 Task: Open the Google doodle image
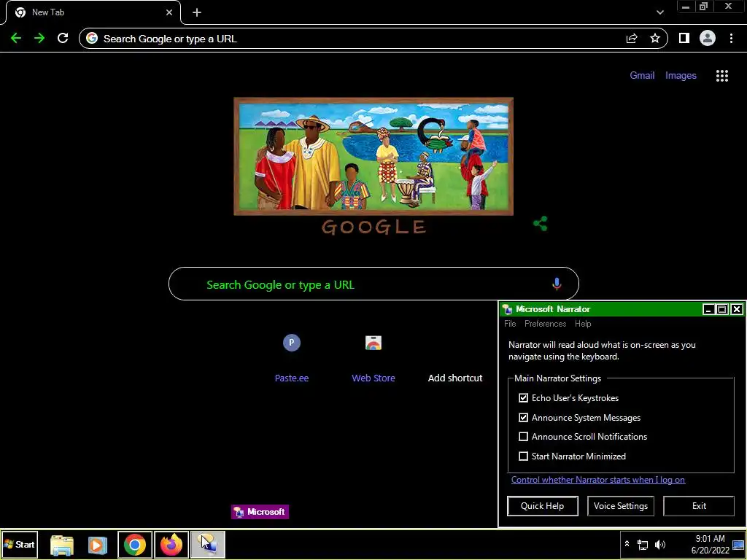point(373,157)
